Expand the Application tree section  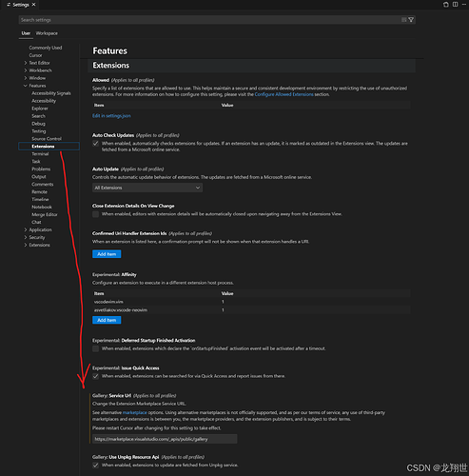click(26, 229)
